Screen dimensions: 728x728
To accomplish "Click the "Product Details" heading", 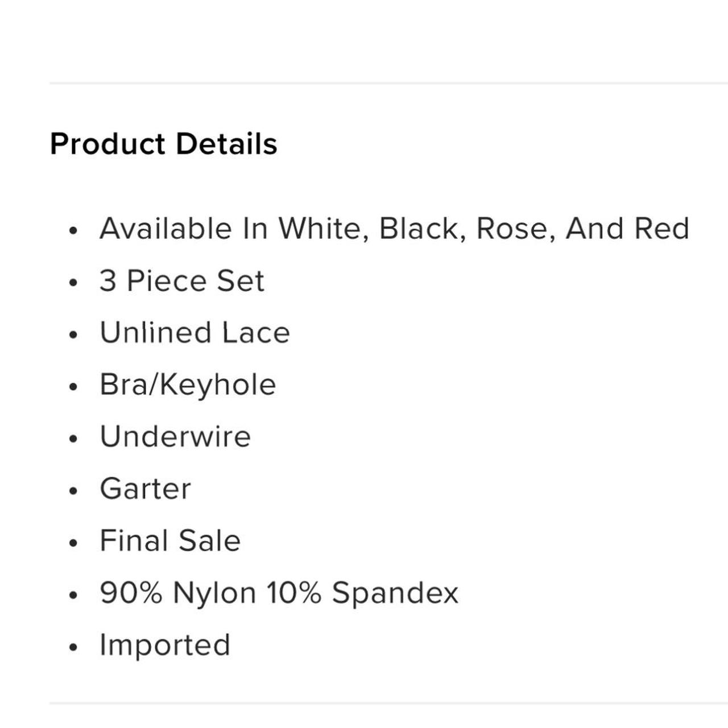I will pos(163,143).
